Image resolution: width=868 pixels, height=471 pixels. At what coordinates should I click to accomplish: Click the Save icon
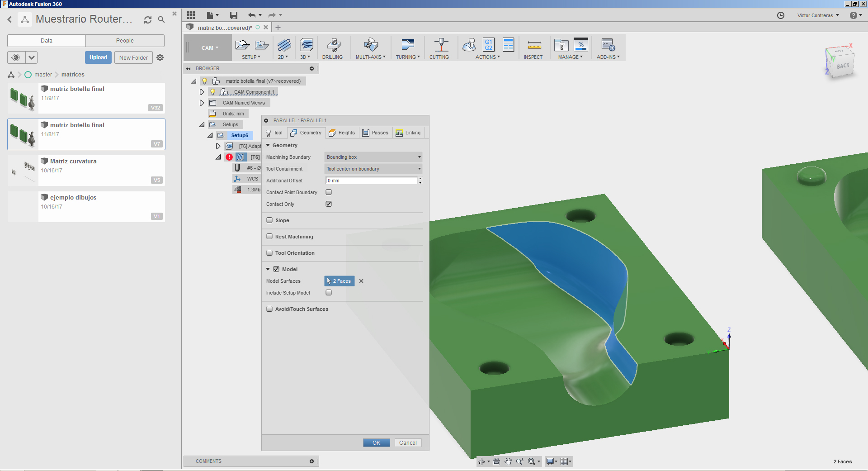[x=234, y=15]
